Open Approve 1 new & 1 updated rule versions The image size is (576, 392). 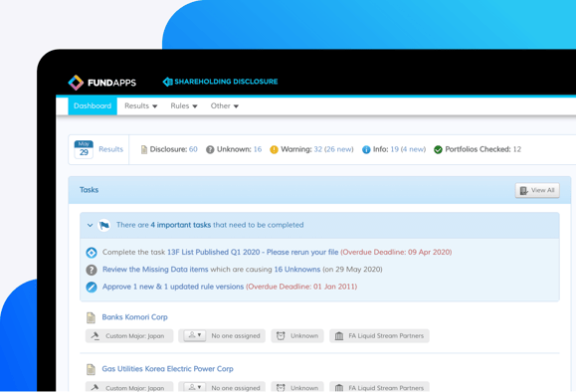(x=173, y=287)
